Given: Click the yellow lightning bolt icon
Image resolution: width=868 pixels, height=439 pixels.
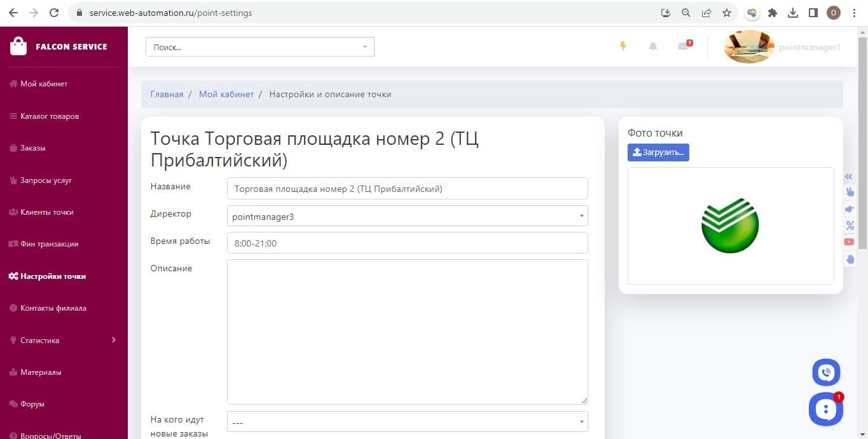Looking at the screenshot, I should click(623, 46).
